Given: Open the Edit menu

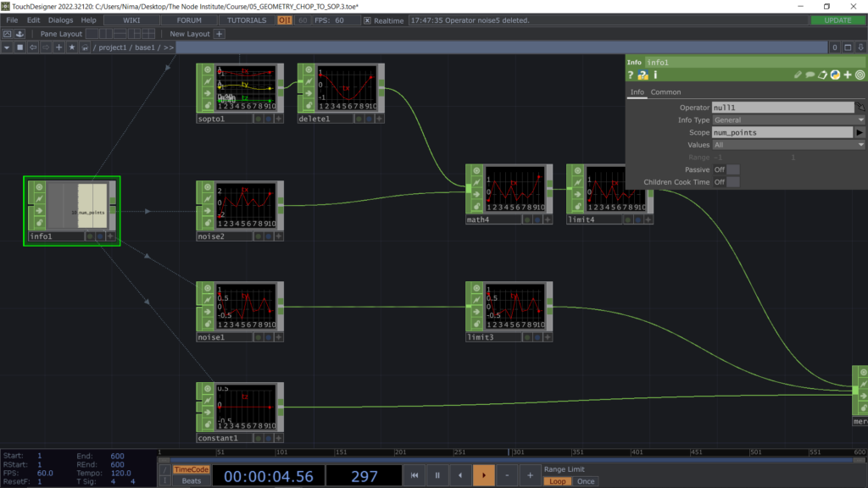Looking at the screenshot, I should [x=33, y=20].
